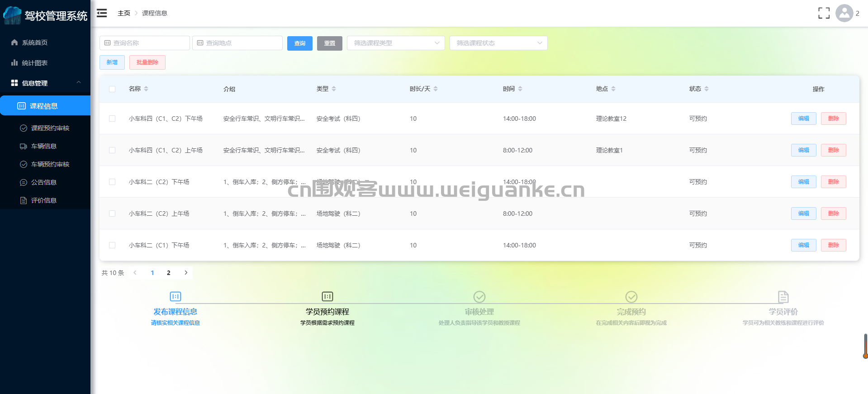Check the row 小车科四（C1、C2）上午场
This screenshot has width=868, height=394.
pyautogui.click(x=112, y=150)
